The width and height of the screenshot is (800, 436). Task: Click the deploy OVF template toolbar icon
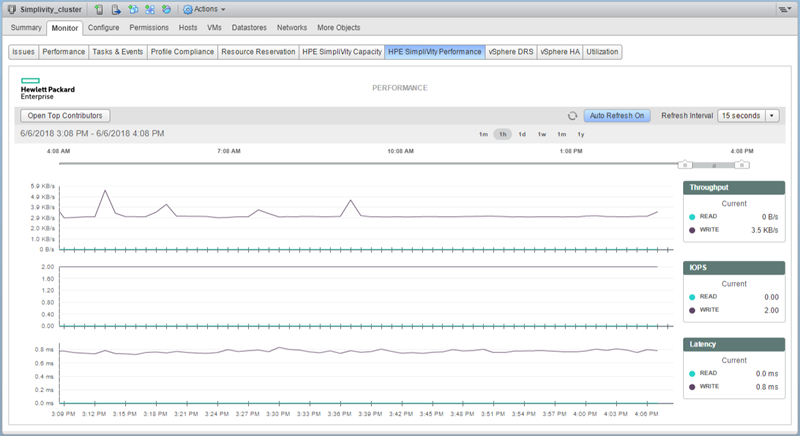[165, 9]
